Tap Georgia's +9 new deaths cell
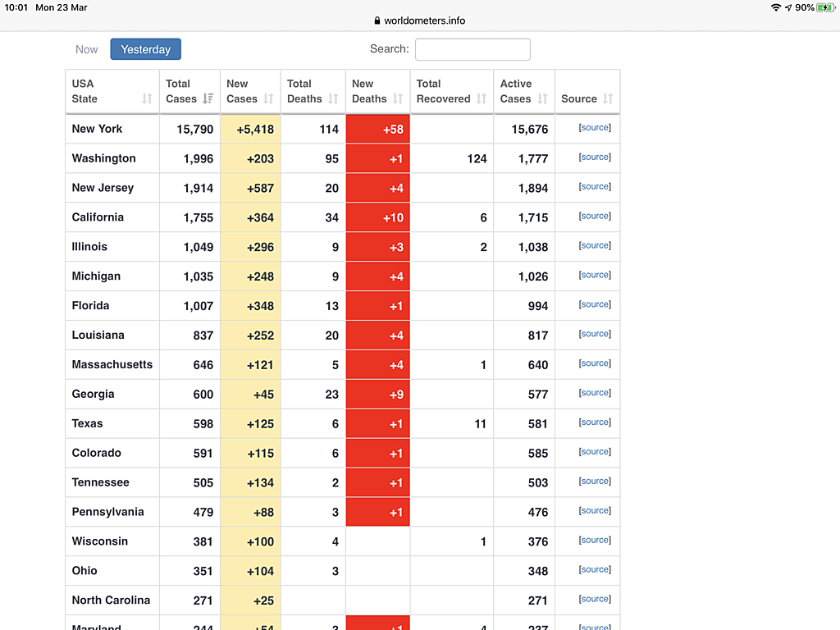840x630 pixels. (377, 394)
